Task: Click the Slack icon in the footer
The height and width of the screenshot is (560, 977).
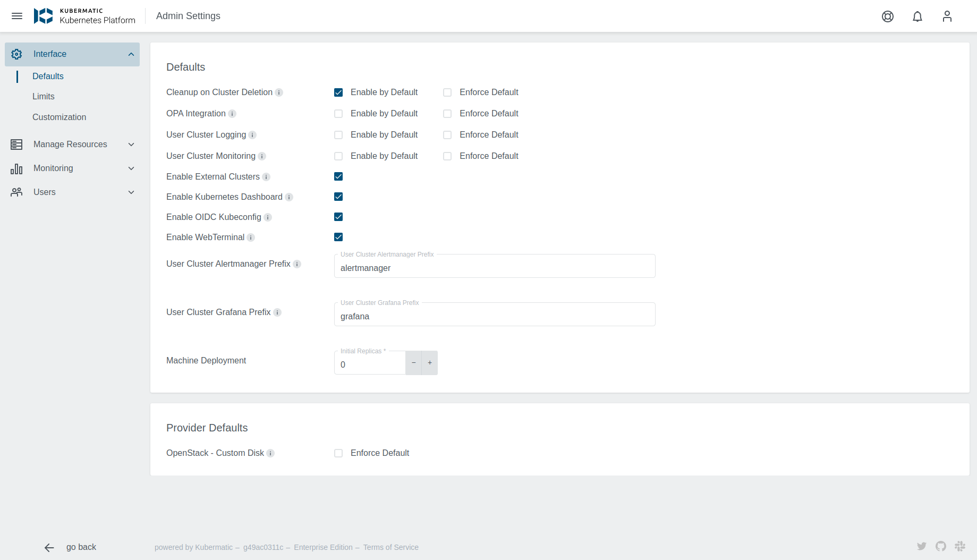Action: coord(960,546)
